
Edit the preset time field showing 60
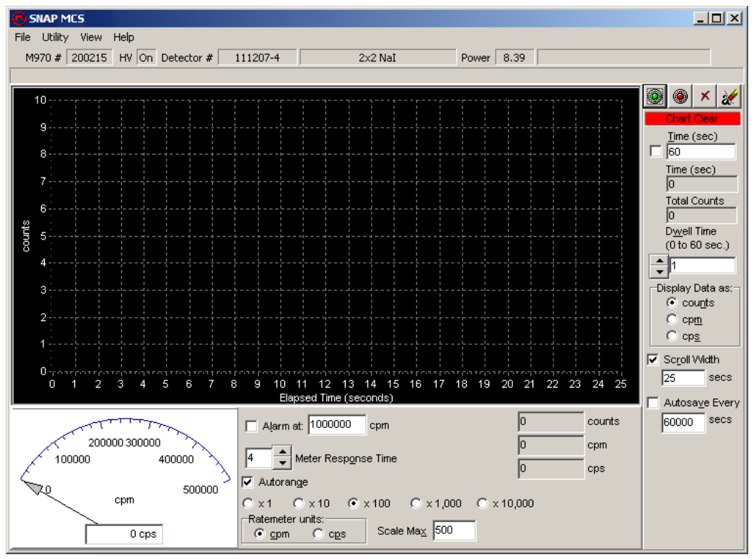701,152
